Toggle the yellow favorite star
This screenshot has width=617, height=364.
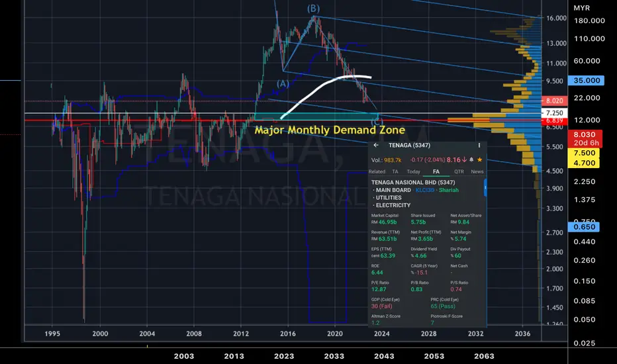pos(480,159)
